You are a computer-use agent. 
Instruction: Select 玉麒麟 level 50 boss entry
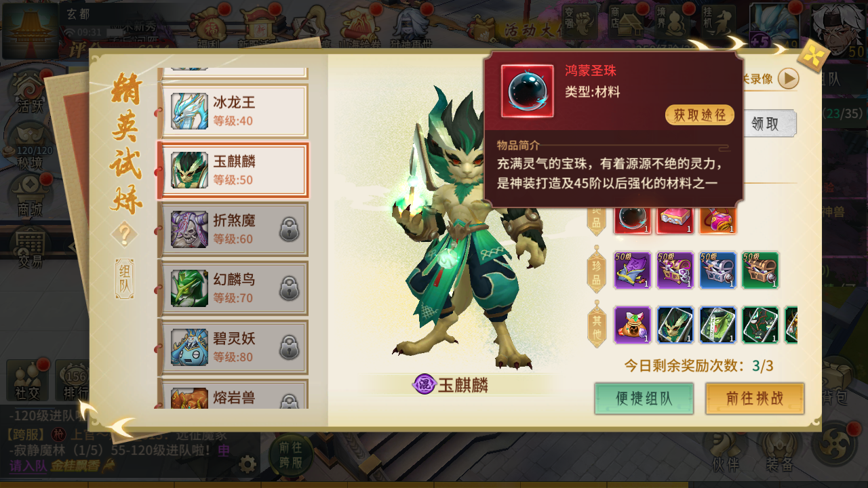[x=233, y=170]
